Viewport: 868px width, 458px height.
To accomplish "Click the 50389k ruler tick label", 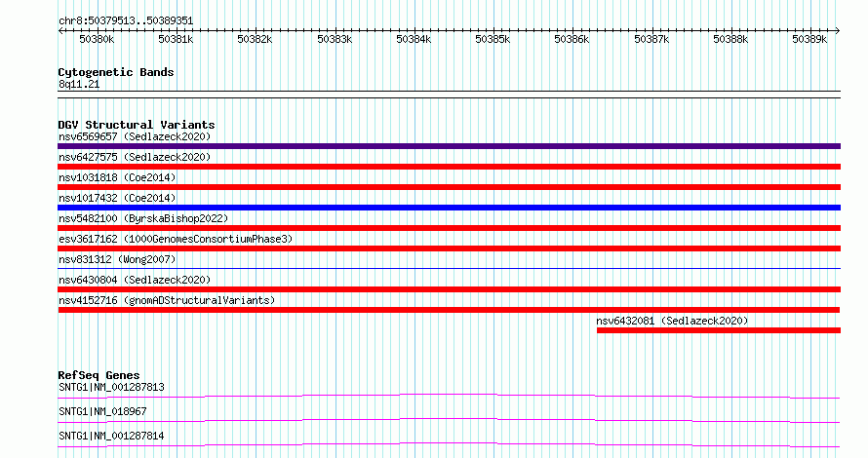I will [x=809, y=39].
